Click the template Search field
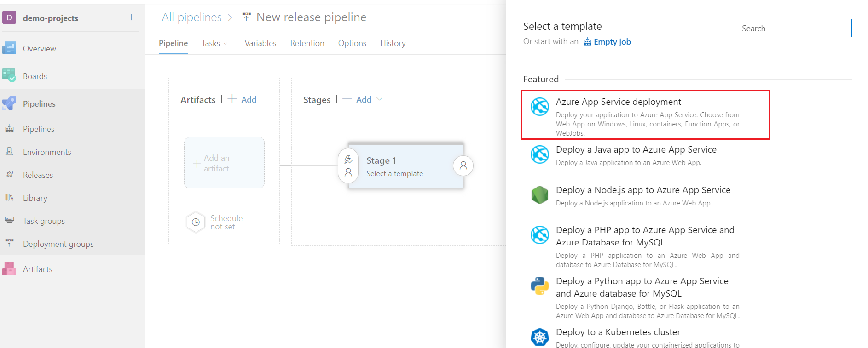868x348 pixels. (794, 28)
